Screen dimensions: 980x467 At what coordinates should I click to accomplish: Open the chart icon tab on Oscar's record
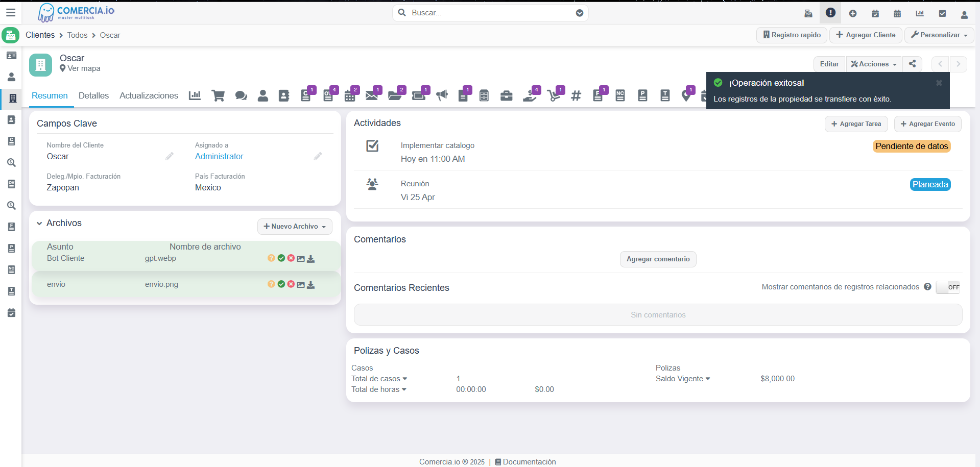(195, 95)
